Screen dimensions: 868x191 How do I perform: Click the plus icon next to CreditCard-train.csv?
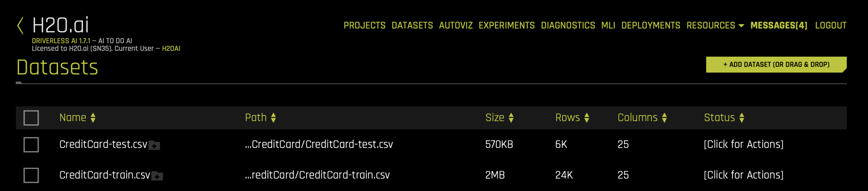tap(157, 176)
